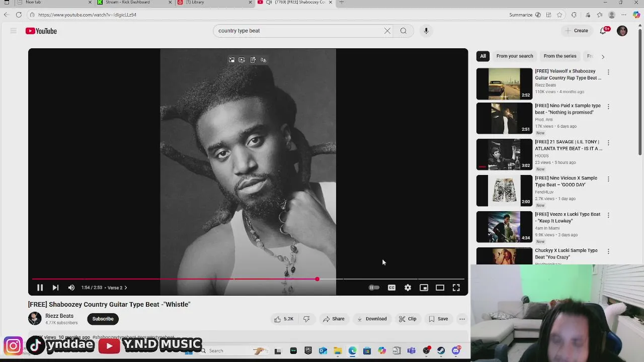Screen dimensions: 644x362
Task: Open Riezz Beats channel avatar
Action: tap(35, 318)
